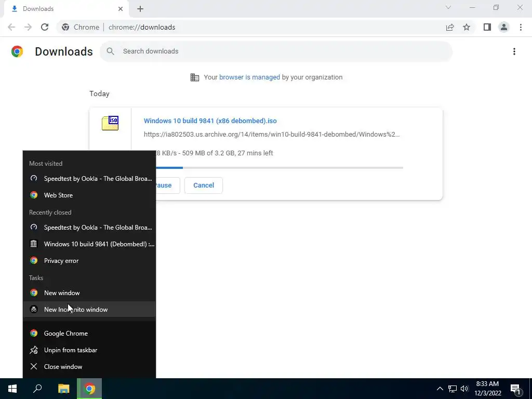Click the search magnifier icon in Downloads
This screenshot has width=532, height=399.
110,51
